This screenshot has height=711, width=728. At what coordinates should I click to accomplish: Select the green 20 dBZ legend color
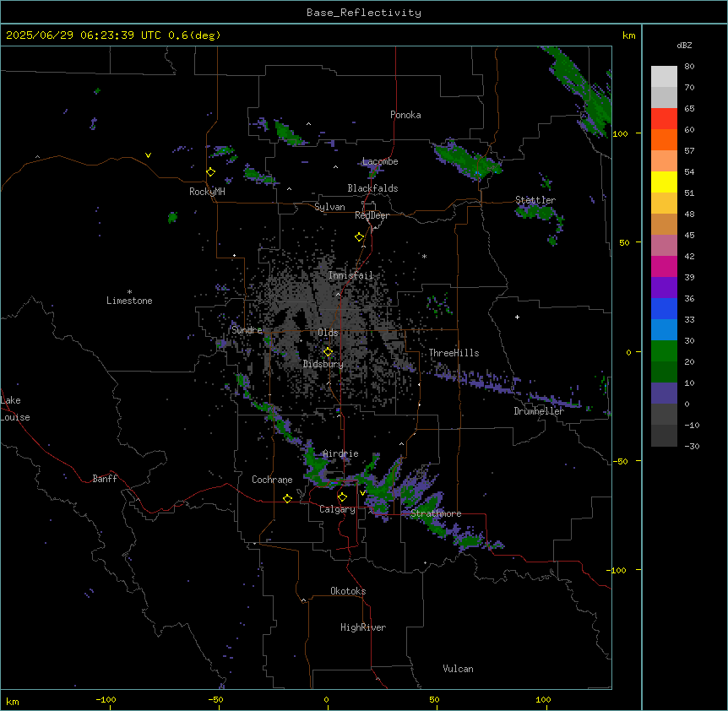click(x=664, y=351)
